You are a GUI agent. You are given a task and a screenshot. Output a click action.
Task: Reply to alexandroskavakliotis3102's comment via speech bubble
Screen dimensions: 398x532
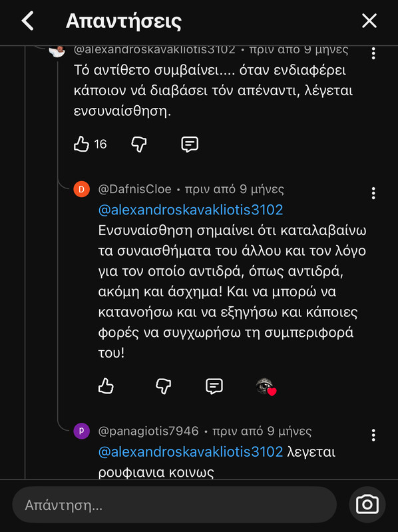[x=190, y=144]
